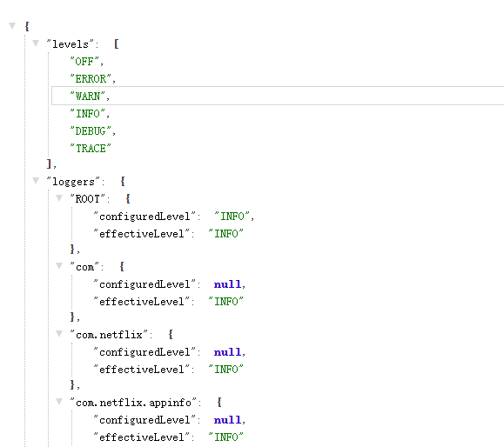Collapse the "com.netflix.appinfo" logger node
This screenshot has width=504, height=447.
[59, 402]
